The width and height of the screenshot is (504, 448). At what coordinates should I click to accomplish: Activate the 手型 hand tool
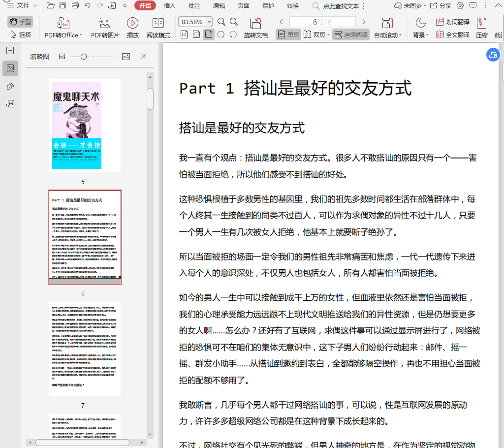20,22
